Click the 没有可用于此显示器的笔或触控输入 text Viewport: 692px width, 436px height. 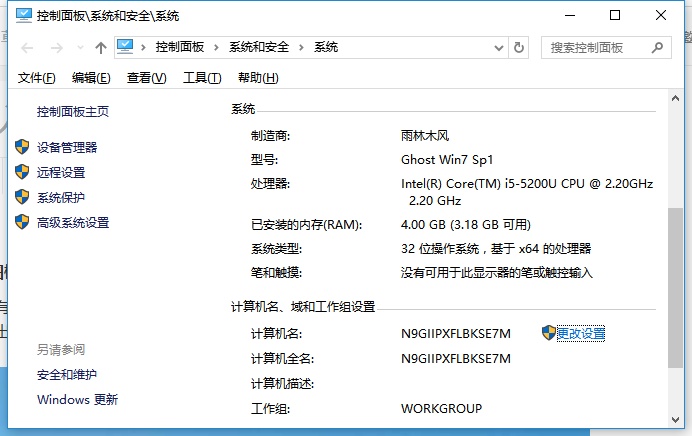pyautogui.click(x=496, y=273)
